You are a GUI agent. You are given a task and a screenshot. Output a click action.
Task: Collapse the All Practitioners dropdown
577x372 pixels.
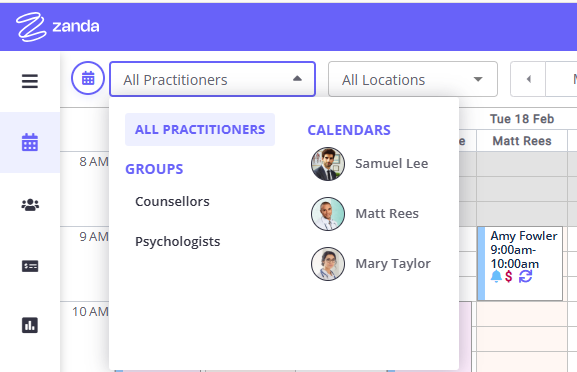pos(212,79)
